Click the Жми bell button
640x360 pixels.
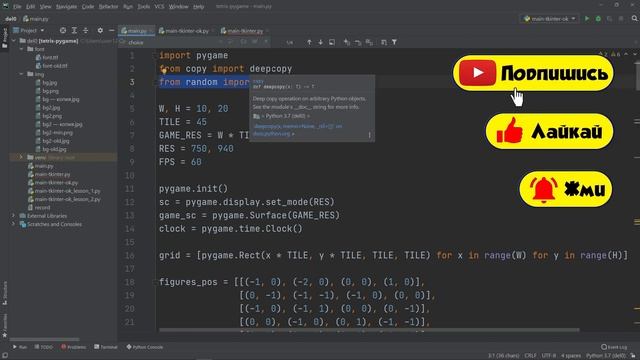tap(566, 189)
